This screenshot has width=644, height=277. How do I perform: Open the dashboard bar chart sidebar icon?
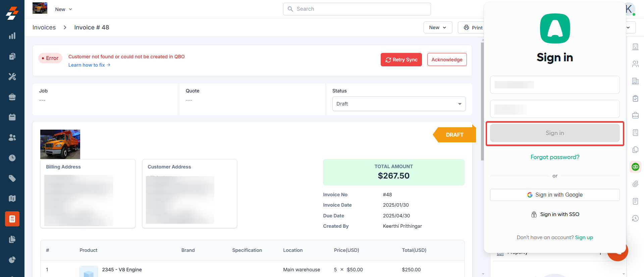[x=12, y=36]
